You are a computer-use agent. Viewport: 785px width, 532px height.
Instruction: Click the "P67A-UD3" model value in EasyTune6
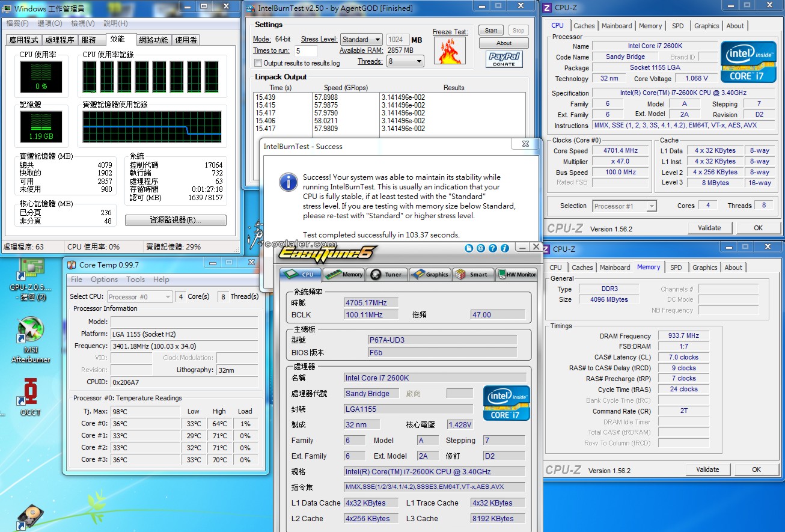[442, 340]
